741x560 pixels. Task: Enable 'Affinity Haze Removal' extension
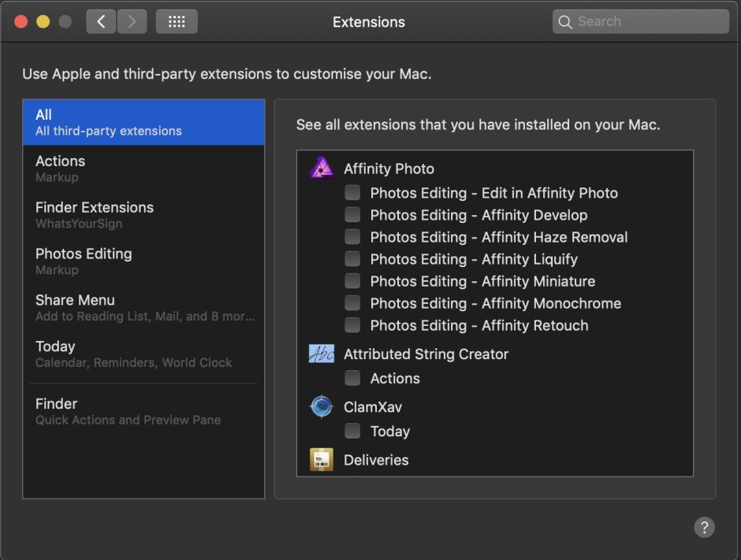click(352, 236)
